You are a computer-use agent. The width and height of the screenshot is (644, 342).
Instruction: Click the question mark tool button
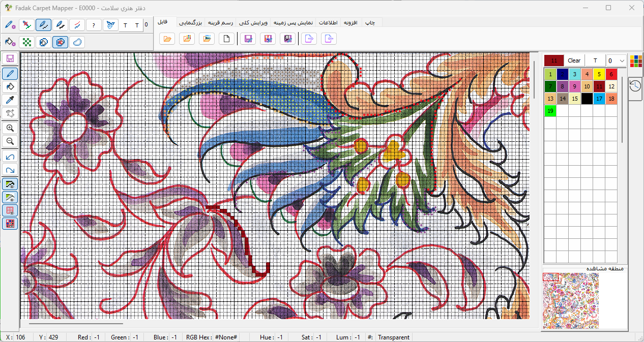coord(94,25)
